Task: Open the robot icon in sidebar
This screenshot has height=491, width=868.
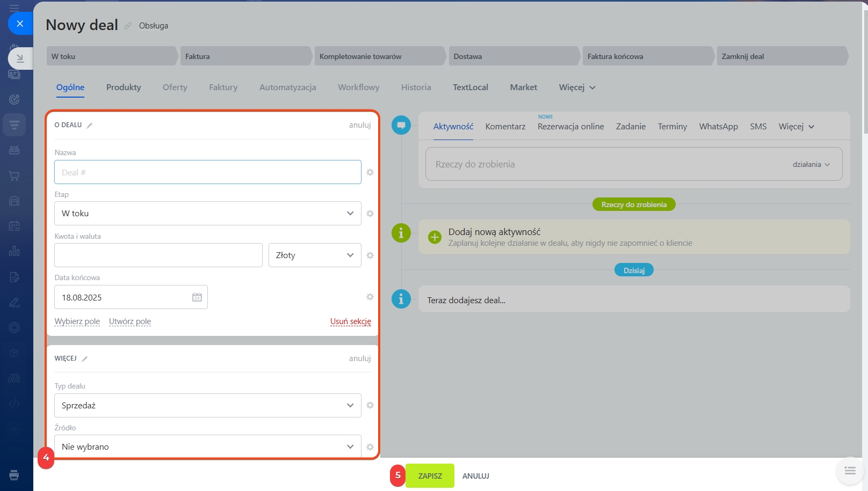Action: 15,150
